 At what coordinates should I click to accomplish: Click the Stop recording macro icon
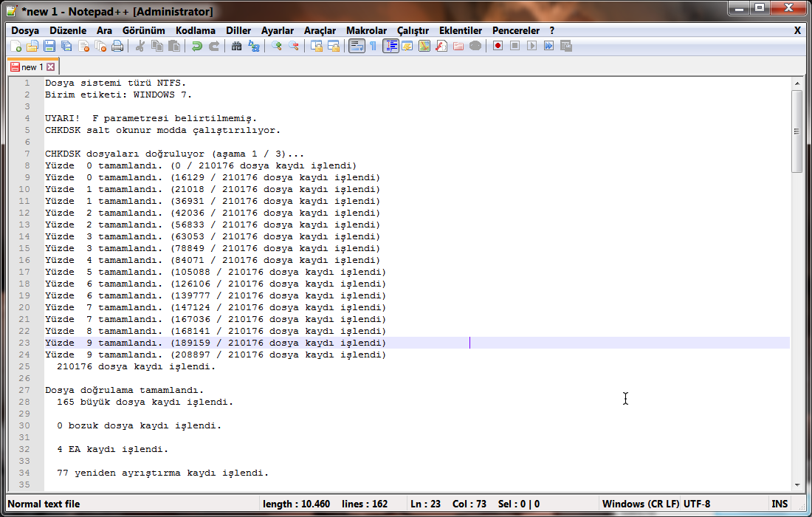click(515, 46)
